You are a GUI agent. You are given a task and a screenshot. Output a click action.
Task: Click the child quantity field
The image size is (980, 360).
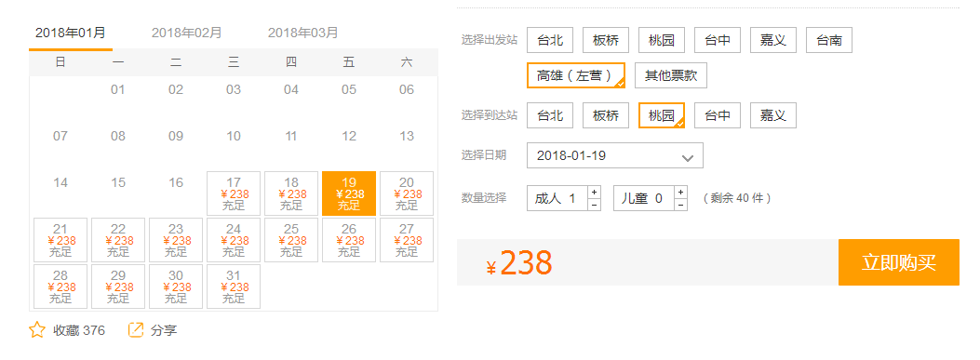tap(644, 198)
